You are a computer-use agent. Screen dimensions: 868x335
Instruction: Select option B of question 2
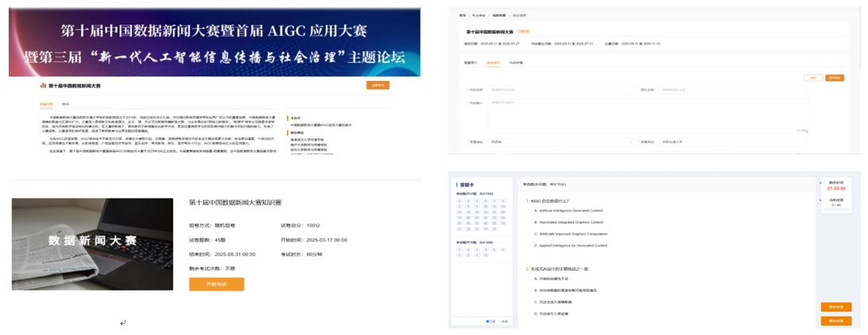point(529,290)
